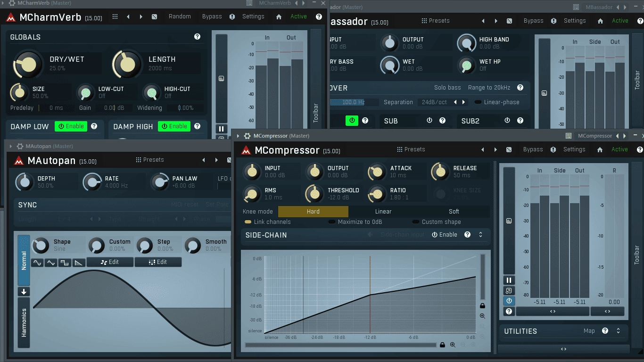Pause the MCompressor meters
The height and width of the screenshot is (362, 644).
point(509,280)
